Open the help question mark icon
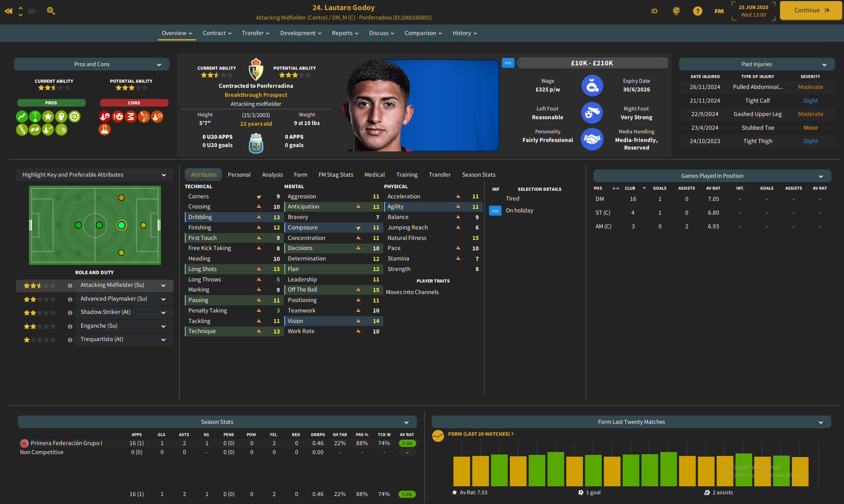 (698, 11)
